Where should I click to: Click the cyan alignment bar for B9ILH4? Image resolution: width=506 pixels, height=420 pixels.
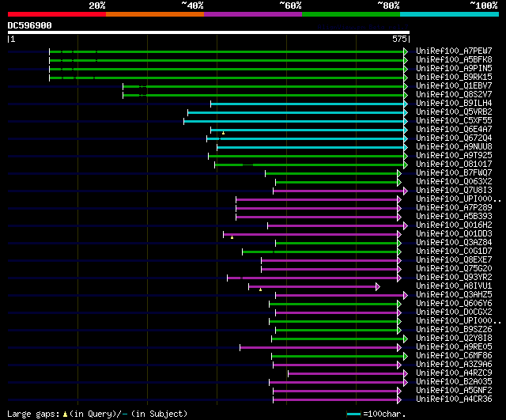(308, 104)
